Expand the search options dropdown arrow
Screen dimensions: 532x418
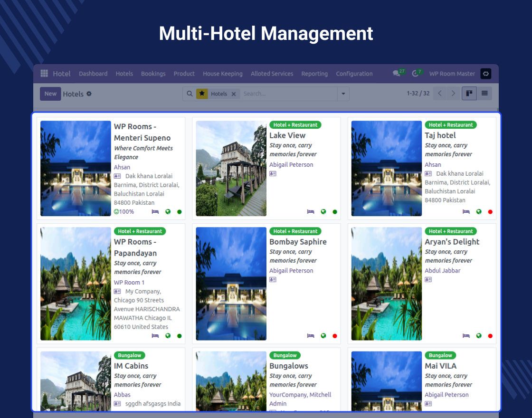pyautogui.click(x=343, y=94)
